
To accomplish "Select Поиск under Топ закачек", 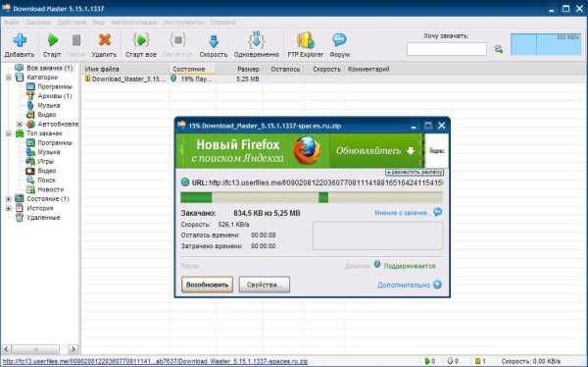I will pos(46,180).
